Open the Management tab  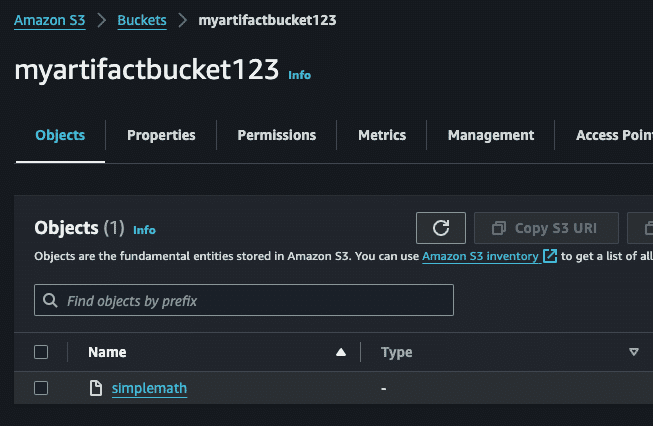491,135
